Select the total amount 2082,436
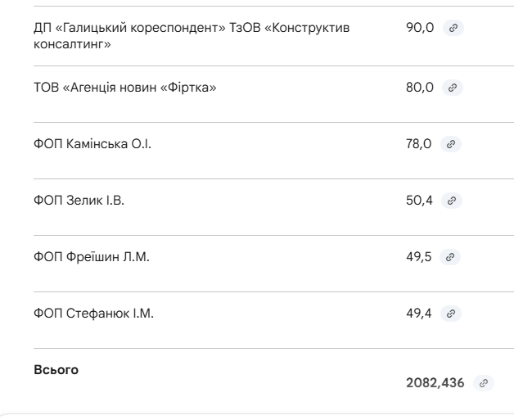The height and width of the screenshot is (420, 514). click(438, 382)
